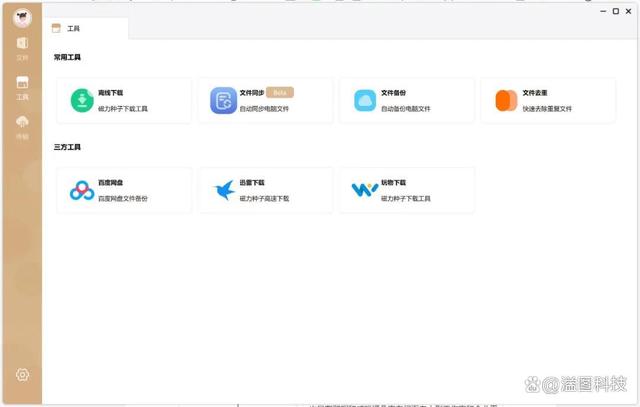Select 工具 (Tools) in the left sidebar
Screen dimensions: 640x407
coord(22,88)
